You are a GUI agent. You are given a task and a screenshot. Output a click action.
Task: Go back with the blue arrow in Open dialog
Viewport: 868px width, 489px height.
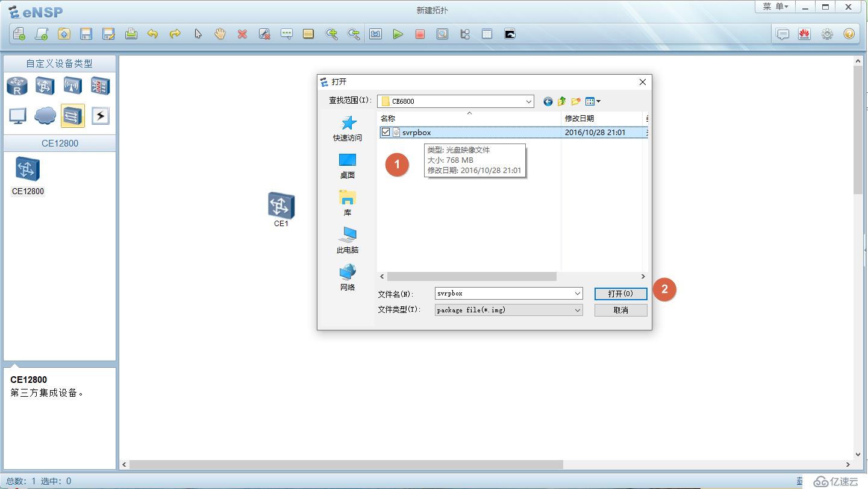[548, 101]
